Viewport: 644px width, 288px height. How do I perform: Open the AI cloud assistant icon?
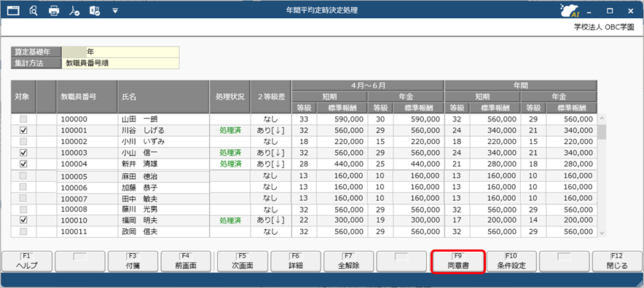pyautogui.click(x=570, y=11)
